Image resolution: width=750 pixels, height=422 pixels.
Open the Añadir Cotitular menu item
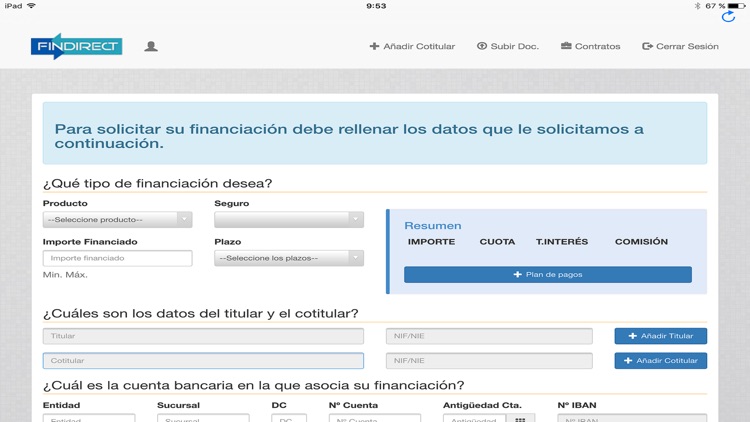[412, 46]
